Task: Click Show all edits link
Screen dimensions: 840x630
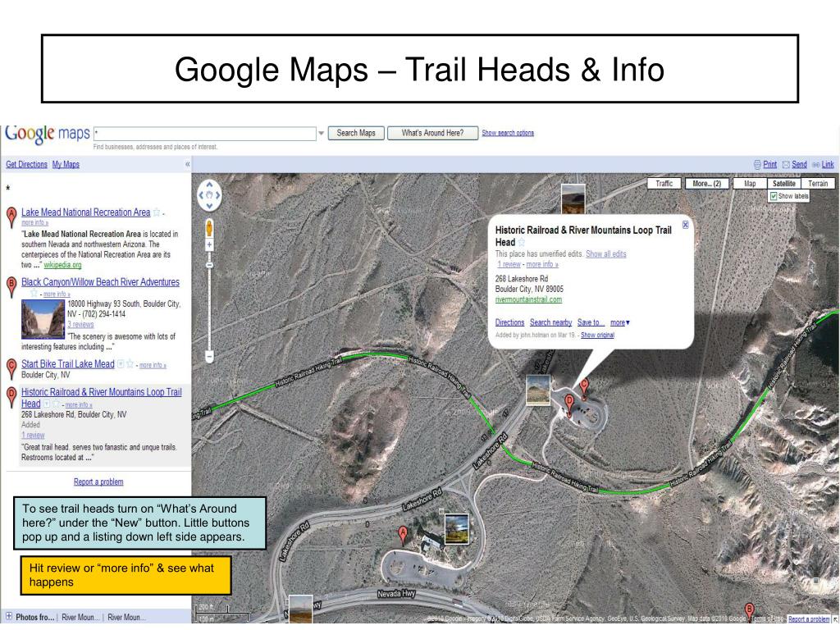Action: pos(606,254)
